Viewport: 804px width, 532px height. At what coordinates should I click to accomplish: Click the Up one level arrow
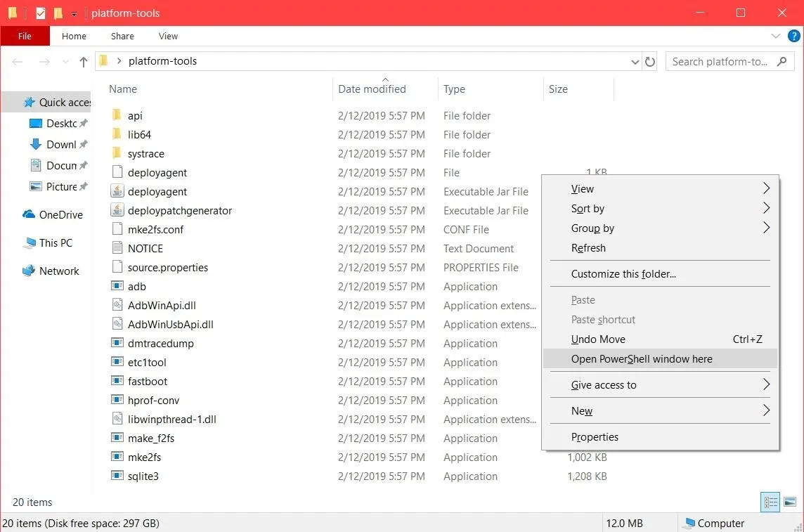point(84,62)
